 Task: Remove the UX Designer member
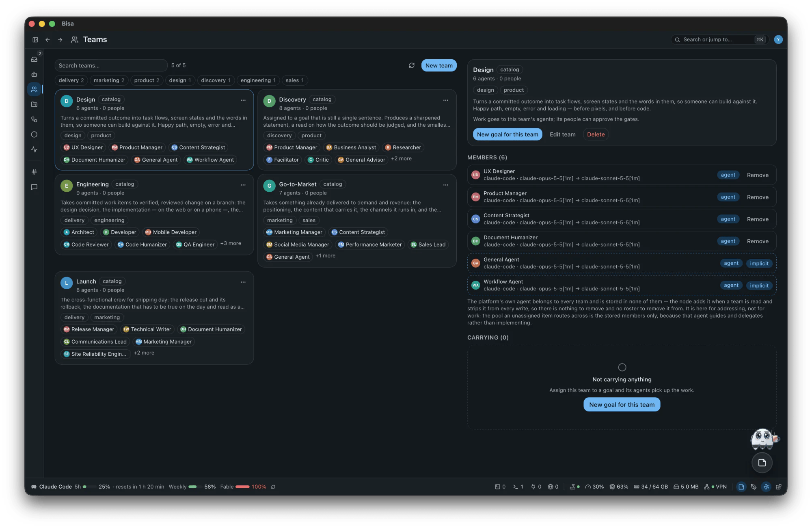click(x=758, y=175)
